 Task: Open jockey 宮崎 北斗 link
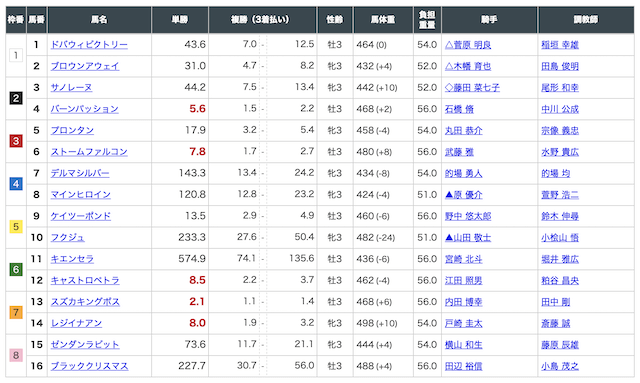[464, 259]
